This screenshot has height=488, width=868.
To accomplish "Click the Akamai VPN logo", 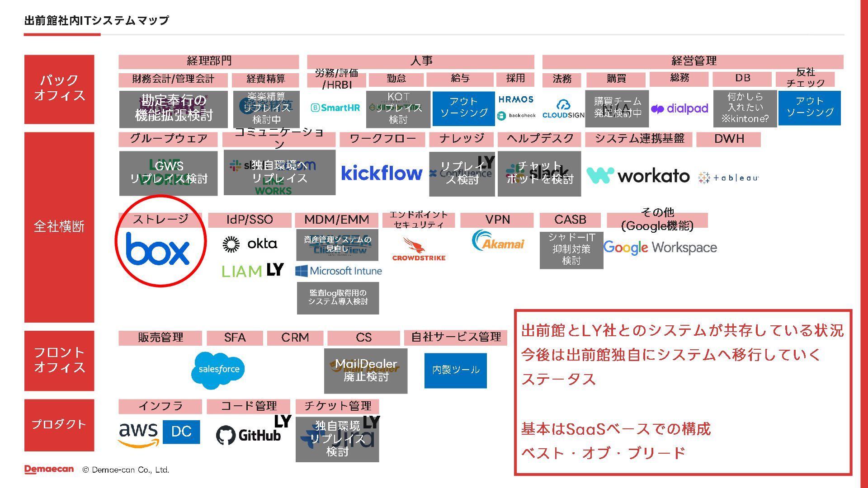I will tap(498, 242).
